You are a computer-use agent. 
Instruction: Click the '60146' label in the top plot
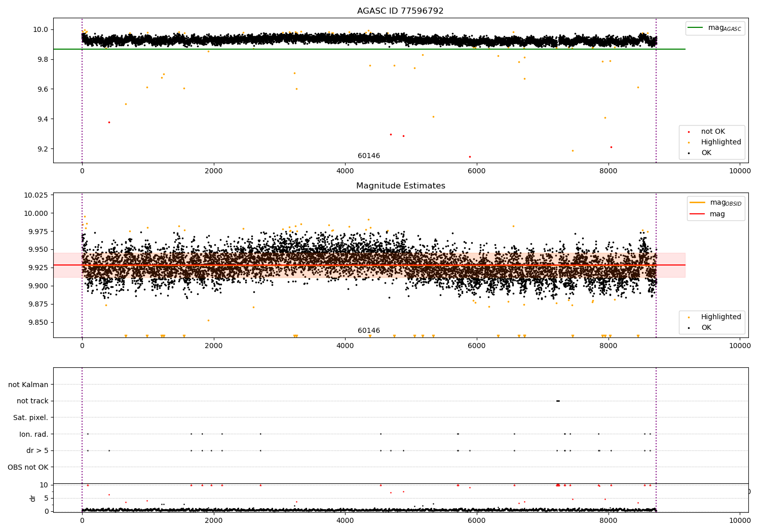point(369,156)
